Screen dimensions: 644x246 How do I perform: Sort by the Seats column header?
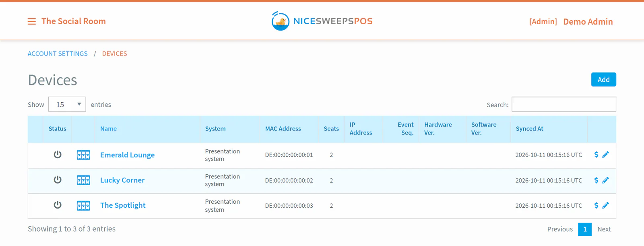tap(331, 129)
